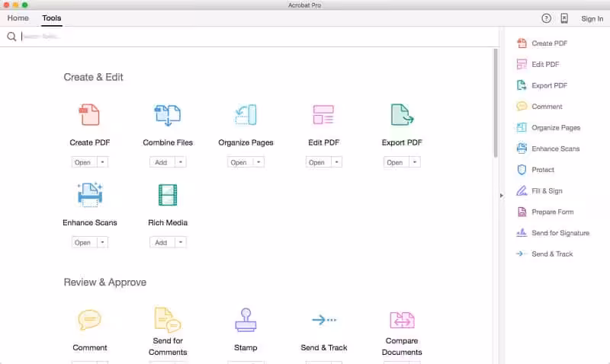610x364 pixels.
Task: Click the Organize Pages tool icon in main grid
Action: [246, 114]
